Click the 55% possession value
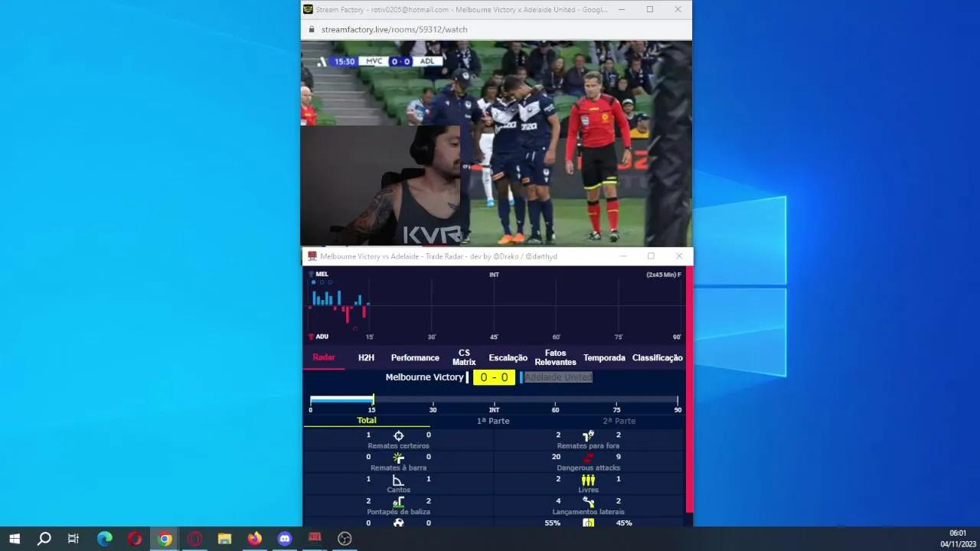Screen dimensions: 980x551 553,523
